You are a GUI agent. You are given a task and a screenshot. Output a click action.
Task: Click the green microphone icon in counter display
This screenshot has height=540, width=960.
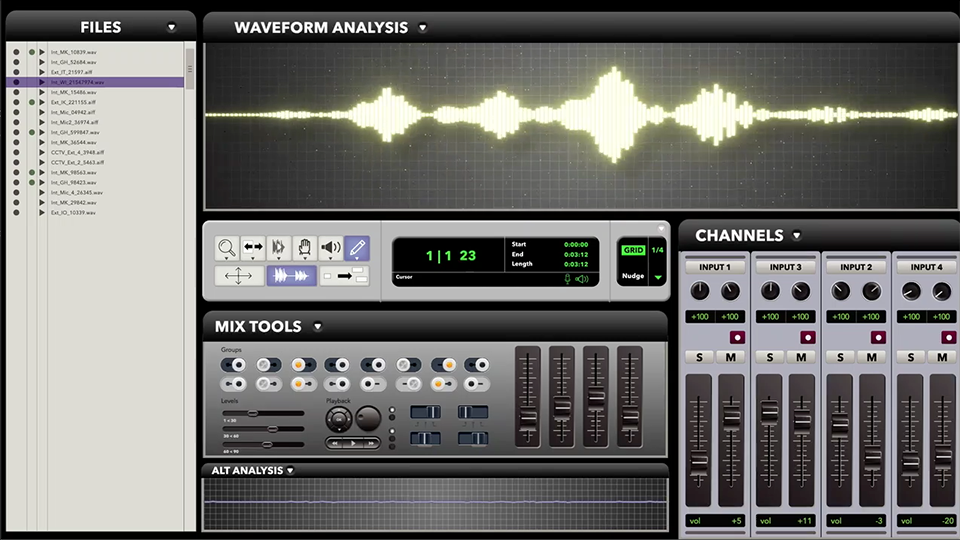tap(567, 279)
